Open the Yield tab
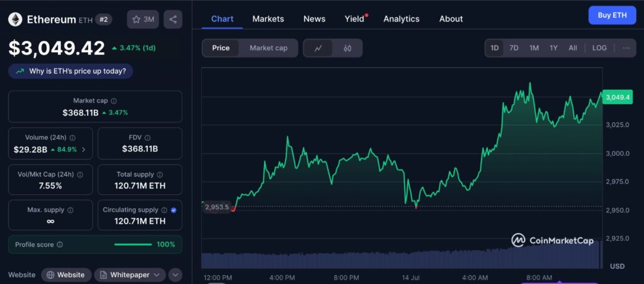644x284 pixels. tap(355, 19)
